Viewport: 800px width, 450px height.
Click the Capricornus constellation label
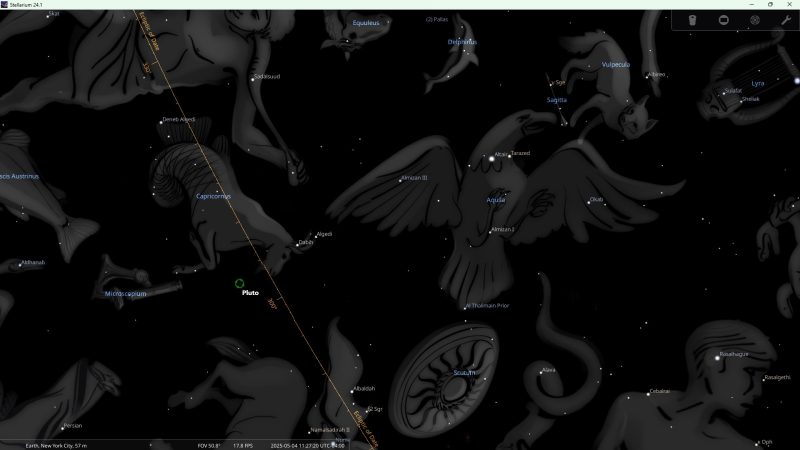[x=213, y=196]
